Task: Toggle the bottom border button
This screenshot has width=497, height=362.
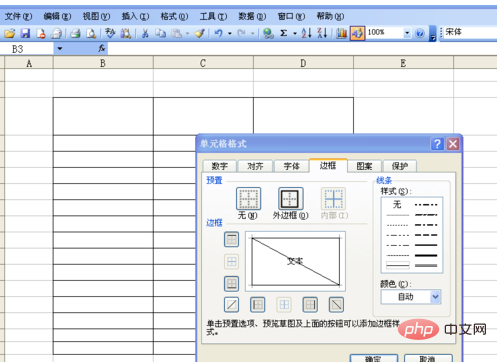Action: tap(231, 284)
